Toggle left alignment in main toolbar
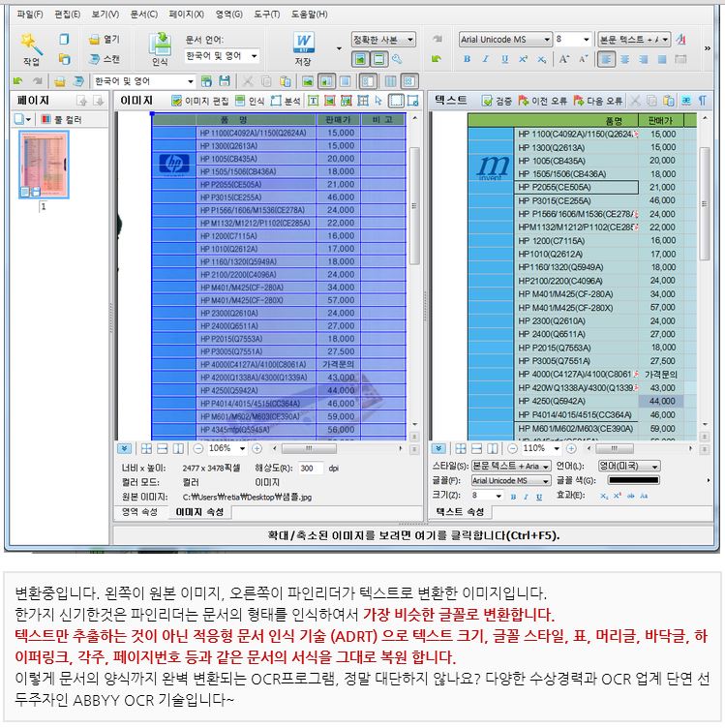Image resolution: width=725 pixels, height=728 pixels. click(606, 59)
